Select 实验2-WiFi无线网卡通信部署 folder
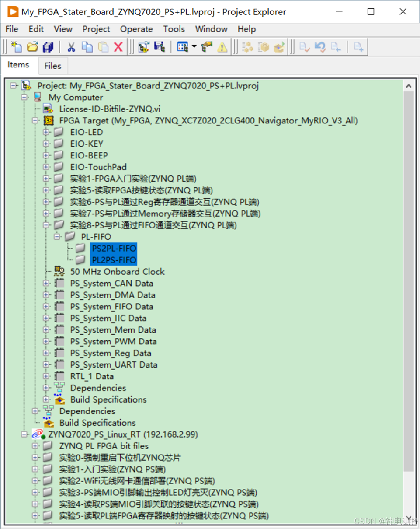This screenshot has height=529, width=420. point(137,481)
